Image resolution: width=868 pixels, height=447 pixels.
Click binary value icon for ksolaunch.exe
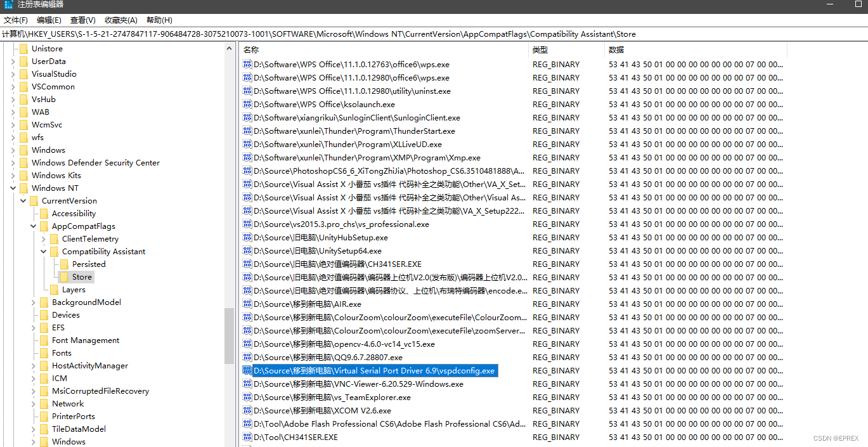pos(247,105)
